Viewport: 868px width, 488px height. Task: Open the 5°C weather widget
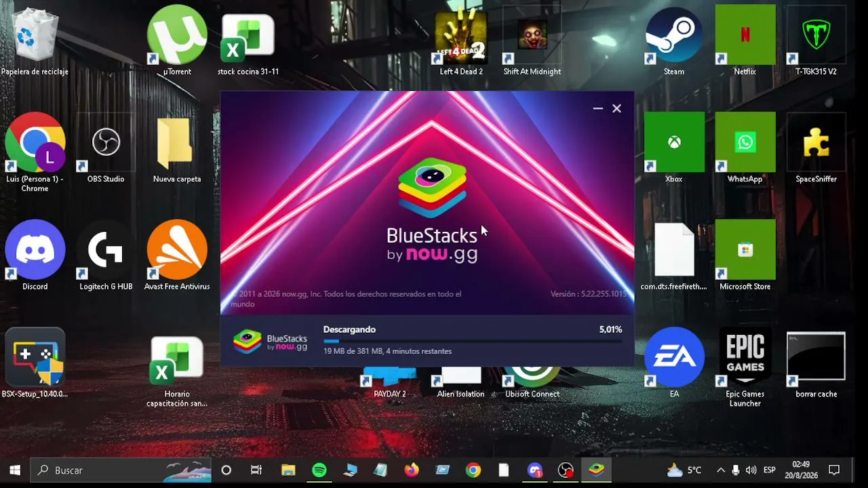pyautogui.click(x=685, y=470)
